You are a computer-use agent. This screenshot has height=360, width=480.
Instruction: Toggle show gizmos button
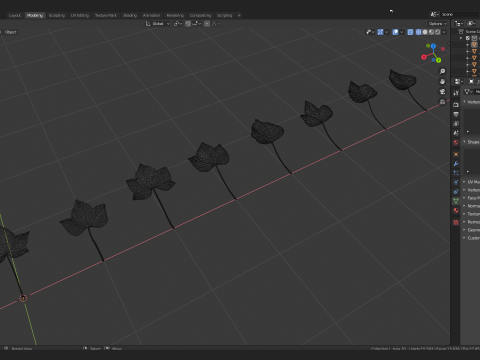coord(380,32)
